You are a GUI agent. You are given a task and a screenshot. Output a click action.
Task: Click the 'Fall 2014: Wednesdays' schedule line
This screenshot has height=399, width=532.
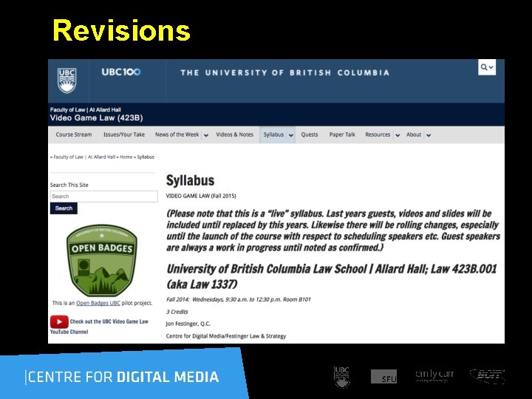[x=238, y=299]
